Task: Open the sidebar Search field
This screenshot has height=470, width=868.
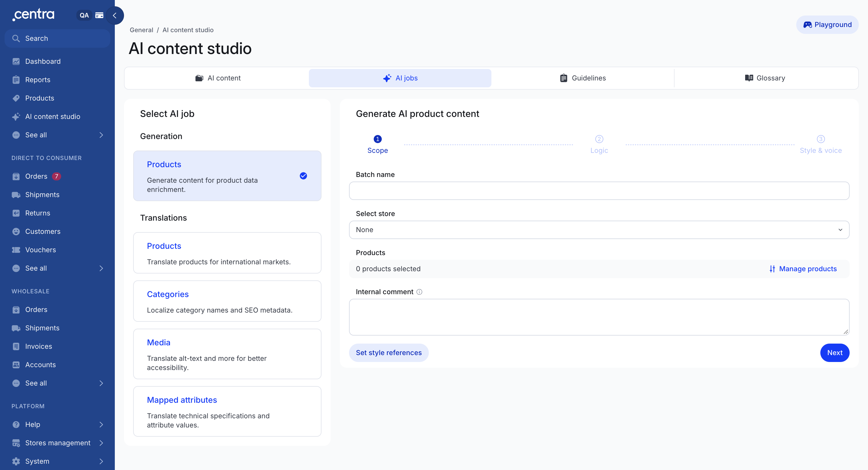Action: (x=57, y=38)
